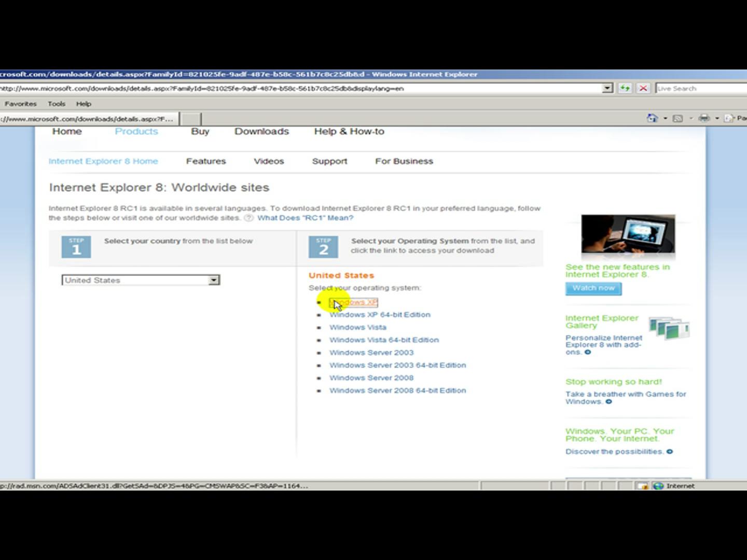Click the Internet Explorer 8 Home link
Screen dimensions: 747x560
click(103, 161)
